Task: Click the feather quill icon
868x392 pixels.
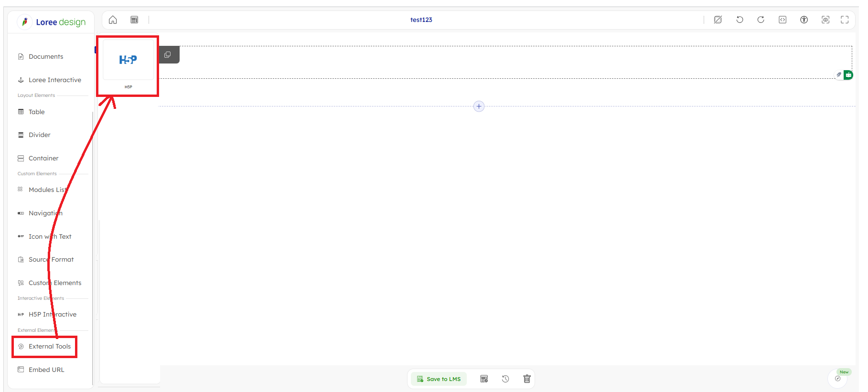Action: [x=839, y=75]
